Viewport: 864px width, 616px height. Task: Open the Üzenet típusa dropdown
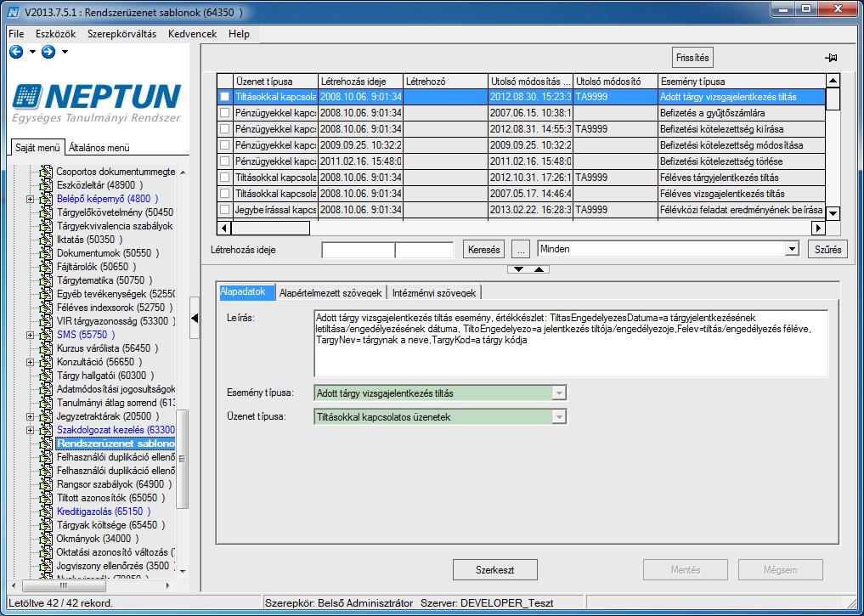pyautogui.click(x=559, y=417)
